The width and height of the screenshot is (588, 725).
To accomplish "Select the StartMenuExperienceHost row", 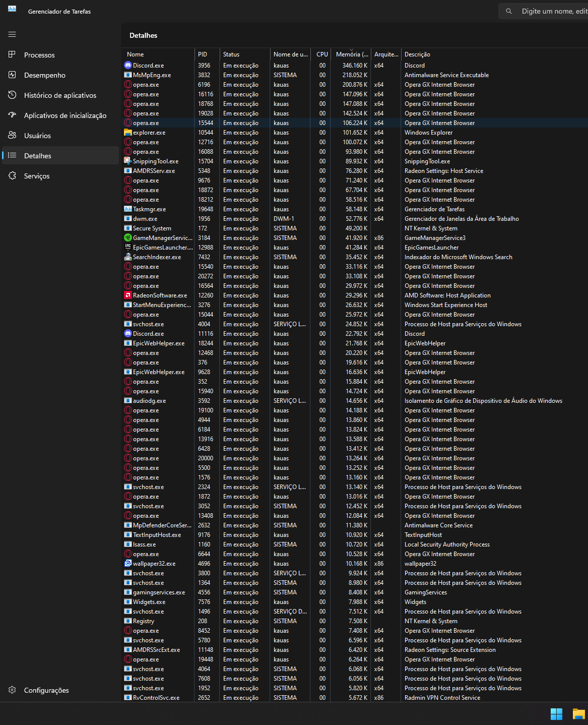I will coord(355,305).
